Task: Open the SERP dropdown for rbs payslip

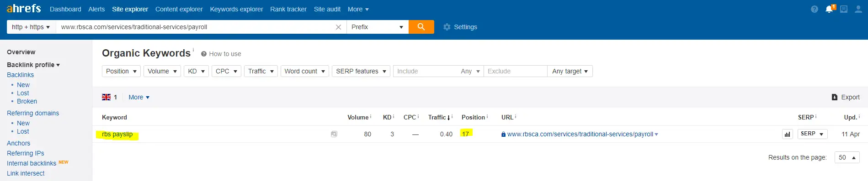Action: coord(813,134)
